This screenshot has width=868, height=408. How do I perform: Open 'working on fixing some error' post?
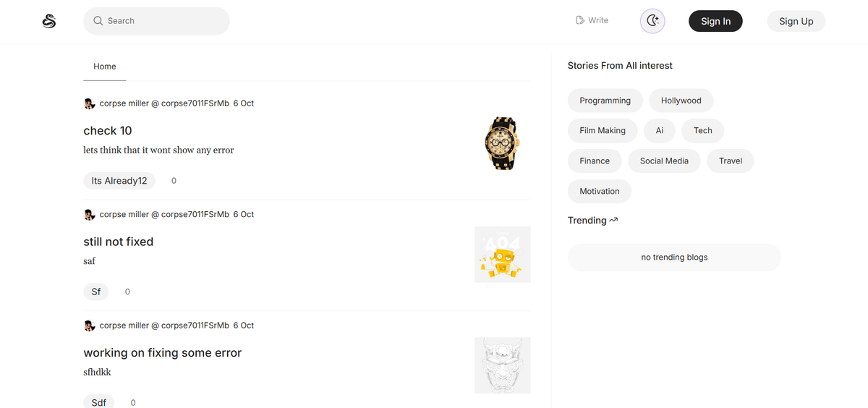pos(163,353)
